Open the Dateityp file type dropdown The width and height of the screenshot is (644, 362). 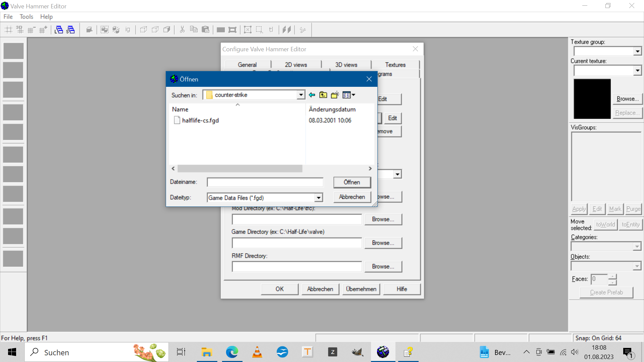[319, 198]
